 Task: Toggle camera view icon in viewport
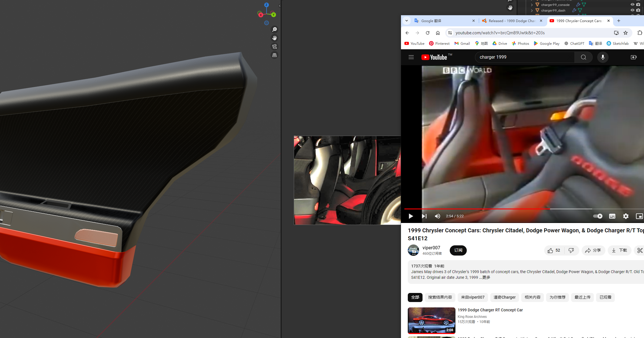(x=275, y=46)
